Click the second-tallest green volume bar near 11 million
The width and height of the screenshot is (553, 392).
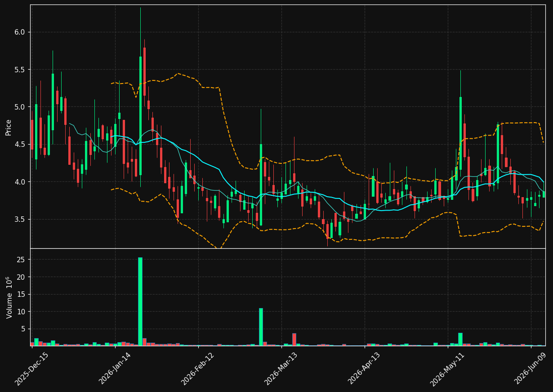point(261,327)
